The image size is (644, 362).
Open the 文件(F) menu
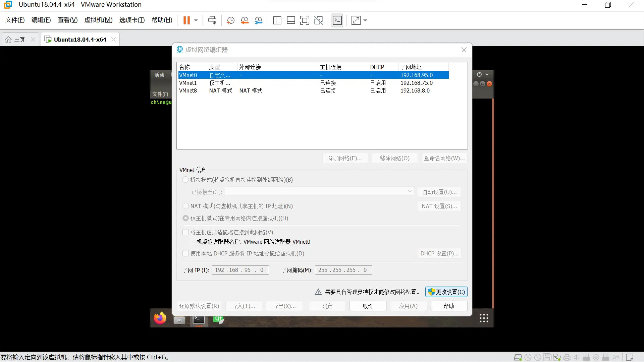click(15, 20)
